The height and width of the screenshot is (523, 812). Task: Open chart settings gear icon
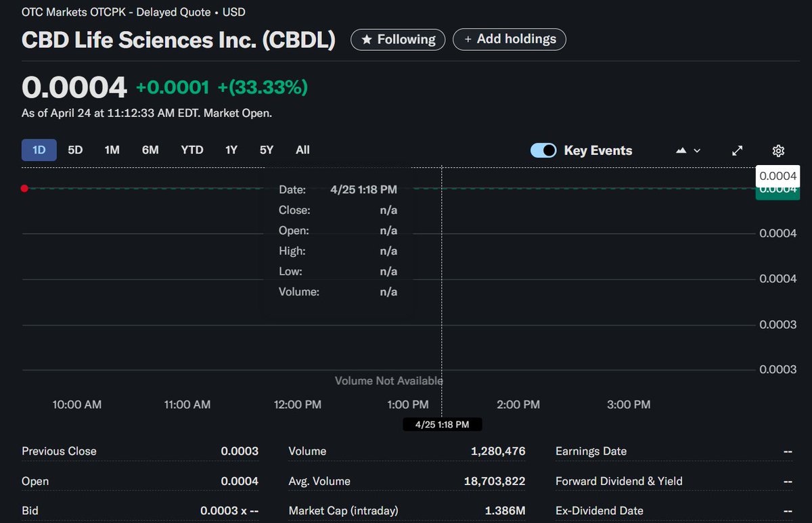pyautogui.click(x=778, y=150)
